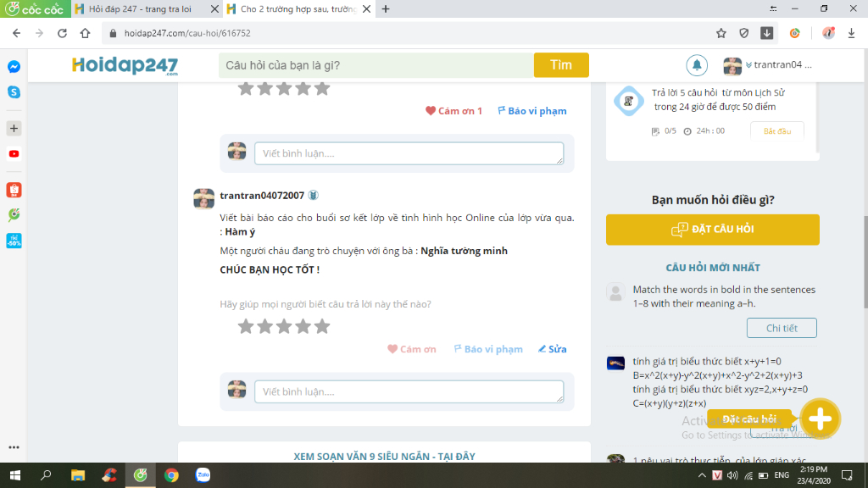Add a new sidebar shortcut
868x488 pixels.
[14, 129]
